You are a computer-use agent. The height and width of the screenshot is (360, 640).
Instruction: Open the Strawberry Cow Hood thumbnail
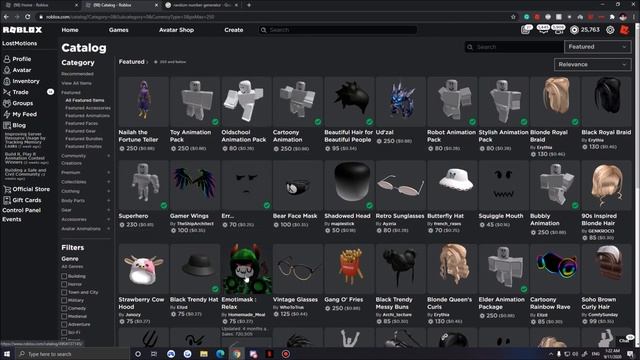[143, 269]
